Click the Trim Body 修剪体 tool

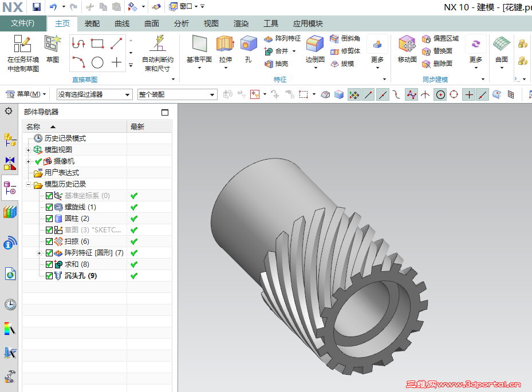[x=345, y=51]
